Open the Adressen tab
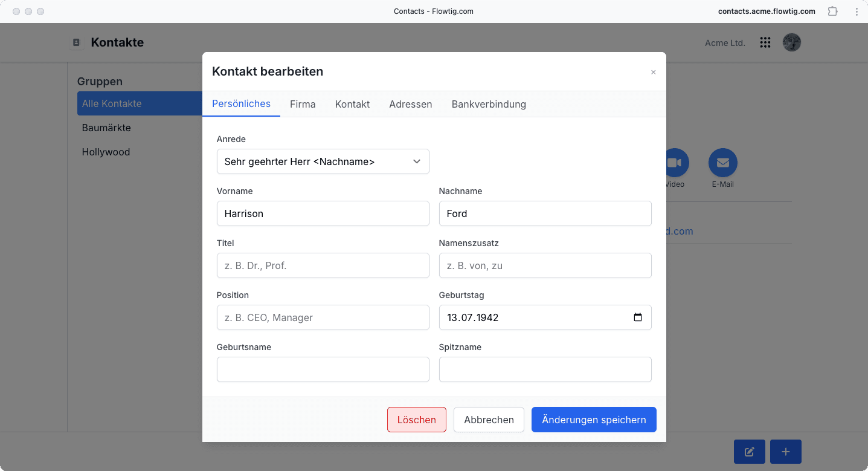This screenshot has height=471, width=868. coord(411,104)
